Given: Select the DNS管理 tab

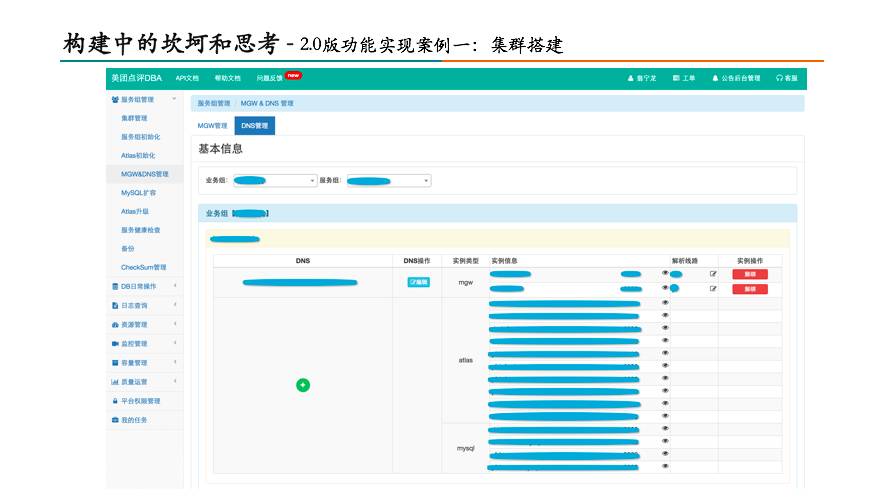Looking at the screenshot, I should point(255,126).
